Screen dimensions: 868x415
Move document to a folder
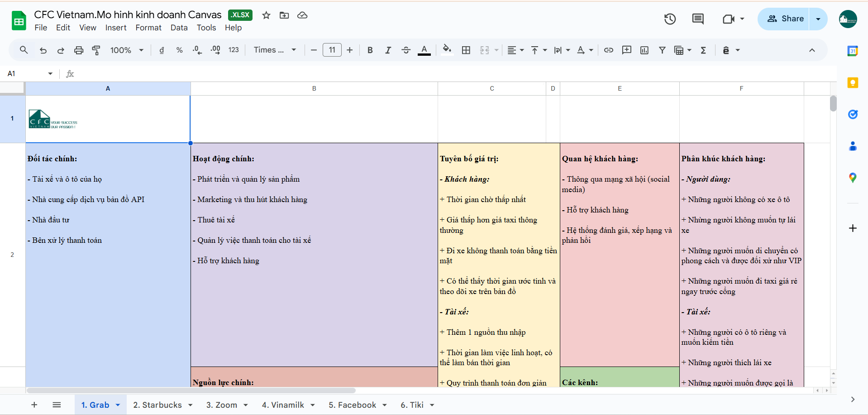pos(284,15)
